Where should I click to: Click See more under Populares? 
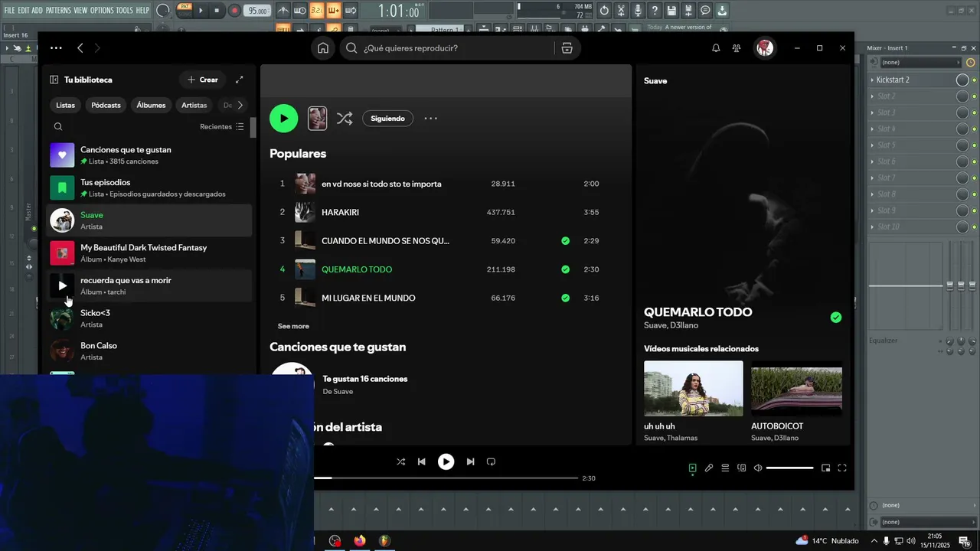293,327
